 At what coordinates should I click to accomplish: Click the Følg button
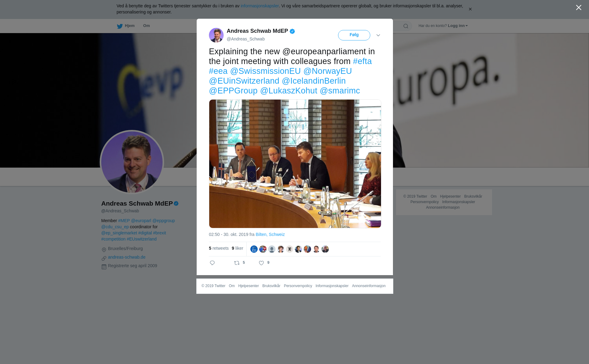(x=354, y=35)
